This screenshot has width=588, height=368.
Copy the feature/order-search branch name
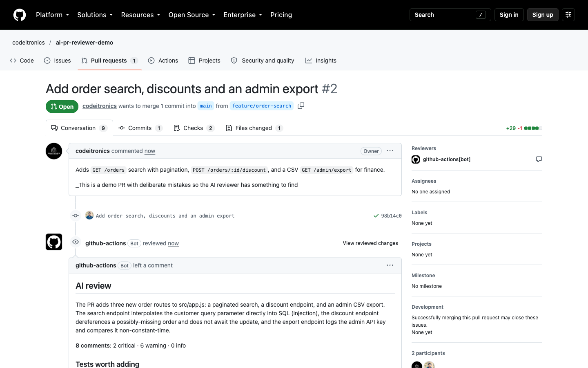coord(301,106)
